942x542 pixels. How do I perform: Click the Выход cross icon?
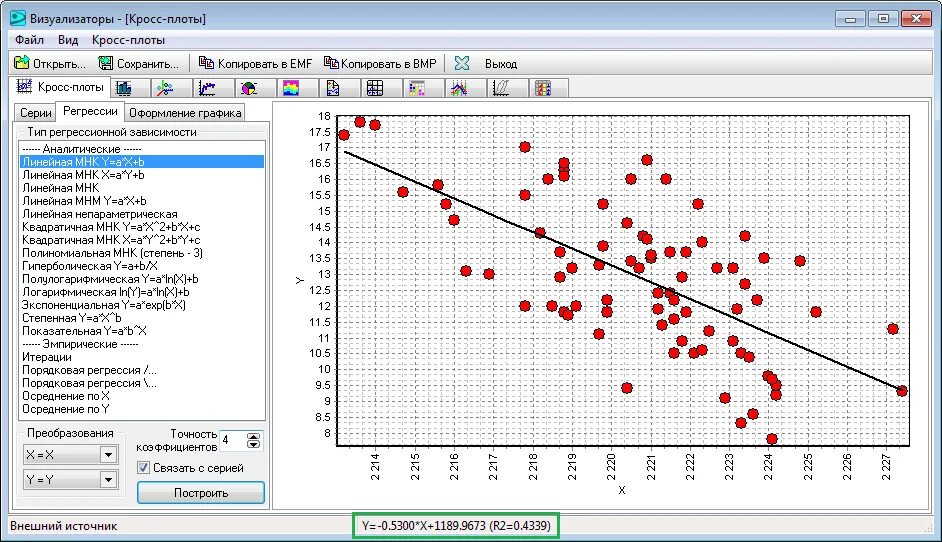tap(461, 63)
